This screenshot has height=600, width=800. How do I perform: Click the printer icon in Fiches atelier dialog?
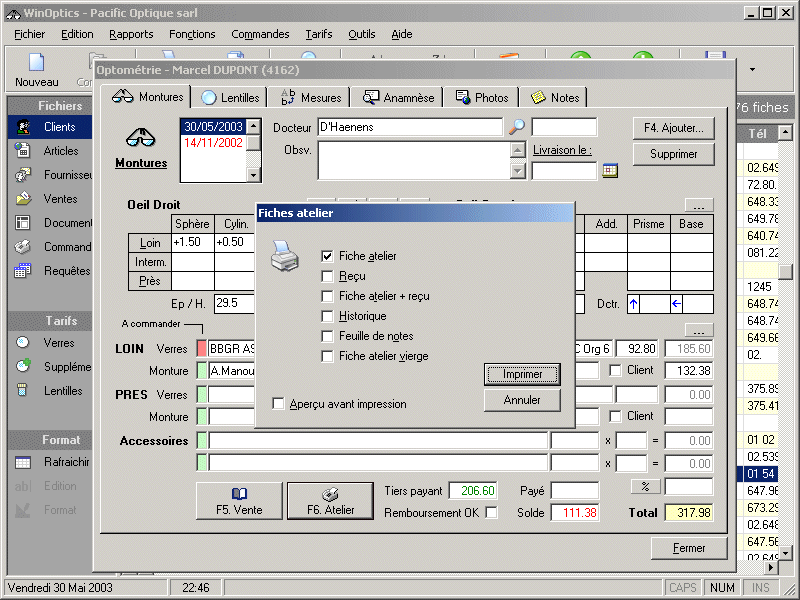(285, 259)
